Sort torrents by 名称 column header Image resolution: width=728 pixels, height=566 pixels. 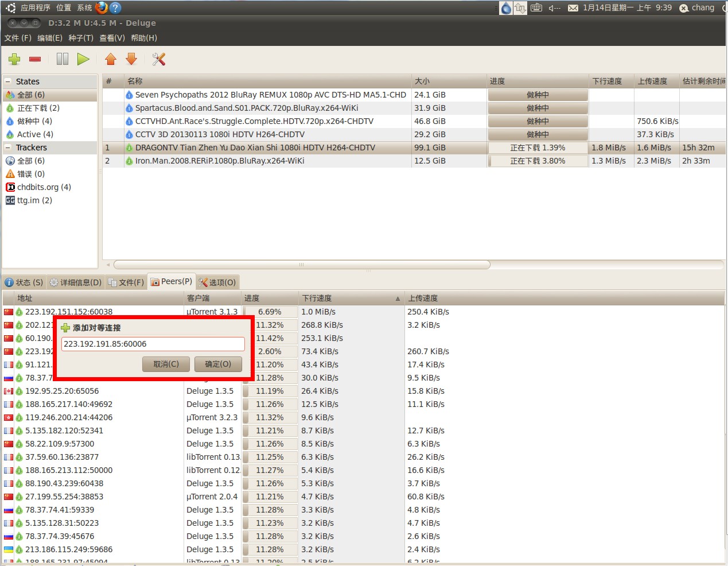point(268,81)
